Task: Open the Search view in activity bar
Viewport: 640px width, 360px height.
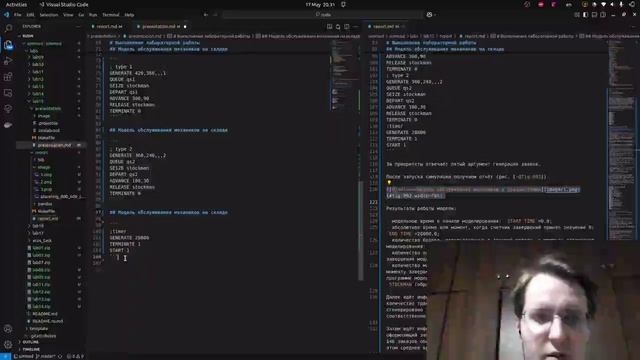Action: click(x=8, y=28)
